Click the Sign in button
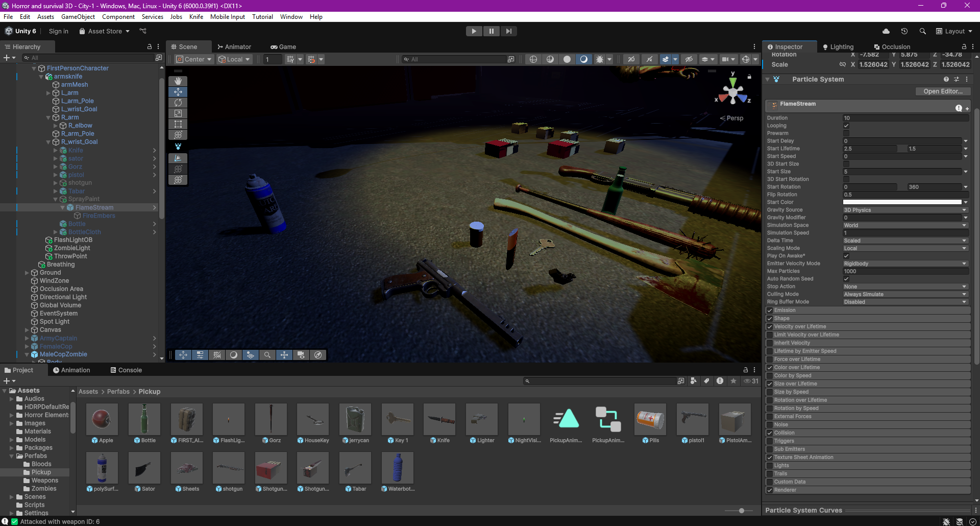This screenshot has height=526, width=980. tap(58, 31)
